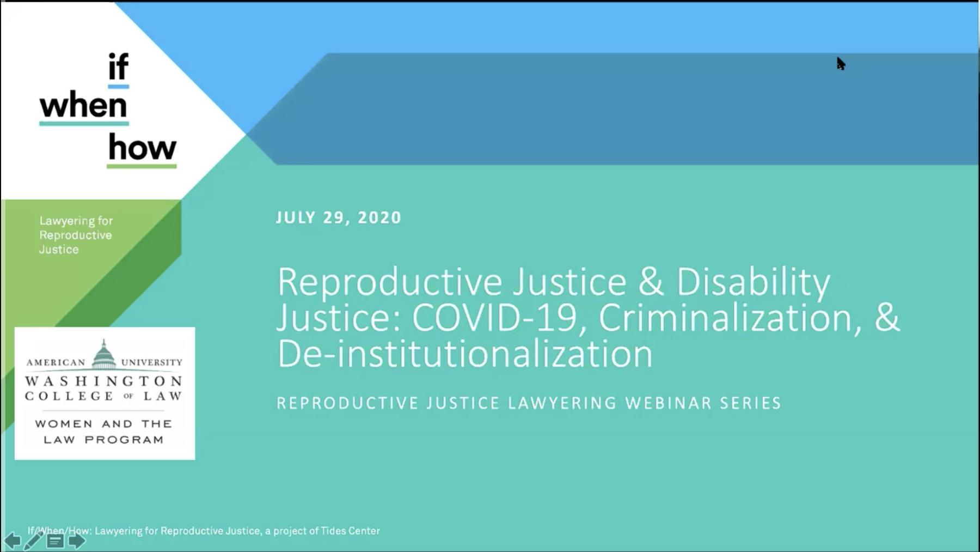Select the slide title text

click(572, 316)
